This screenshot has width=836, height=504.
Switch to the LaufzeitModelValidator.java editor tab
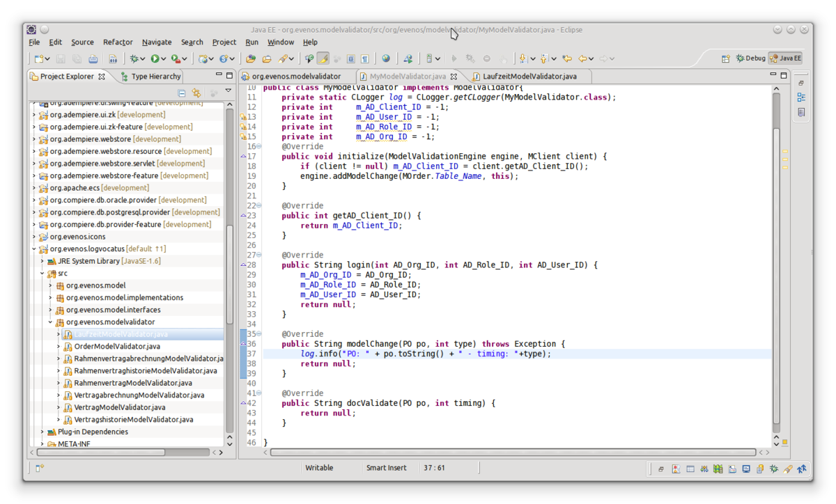coord(529,76)
